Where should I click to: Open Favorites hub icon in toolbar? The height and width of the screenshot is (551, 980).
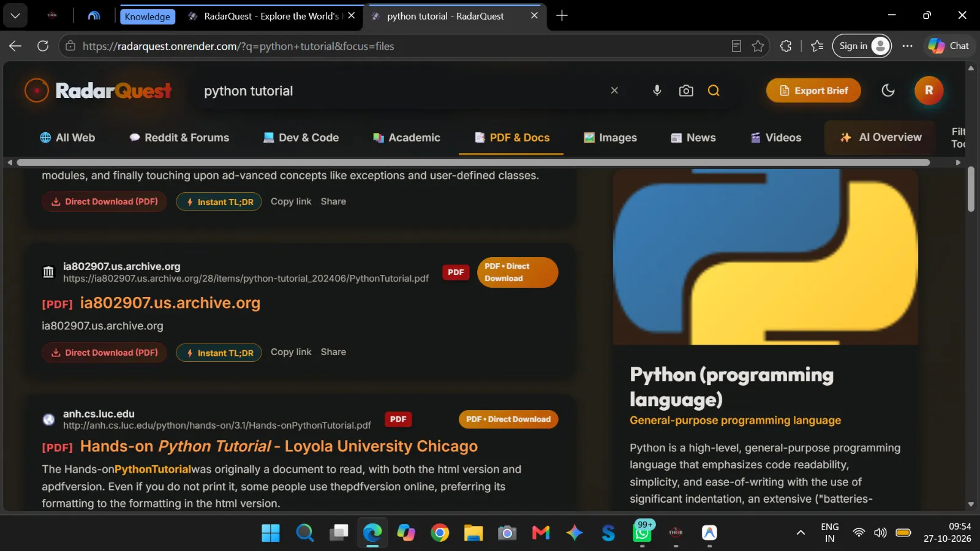[x=817, y=46]
